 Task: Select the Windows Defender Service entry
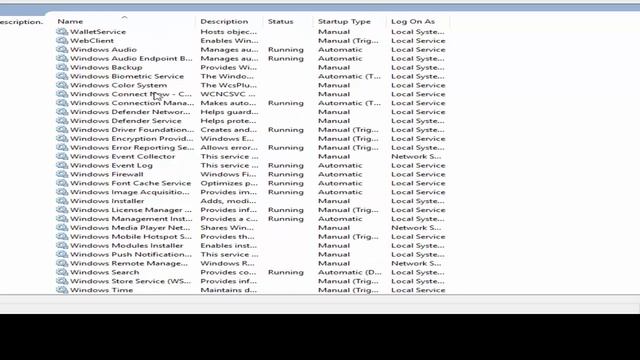[x=126, y=121]
